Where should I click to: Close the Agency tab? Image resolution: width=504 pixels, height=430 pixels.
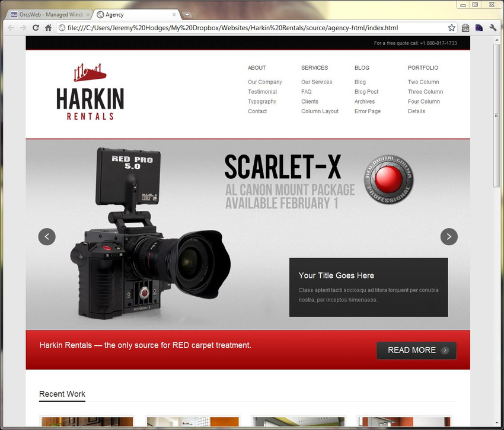(x=174, y=14)
